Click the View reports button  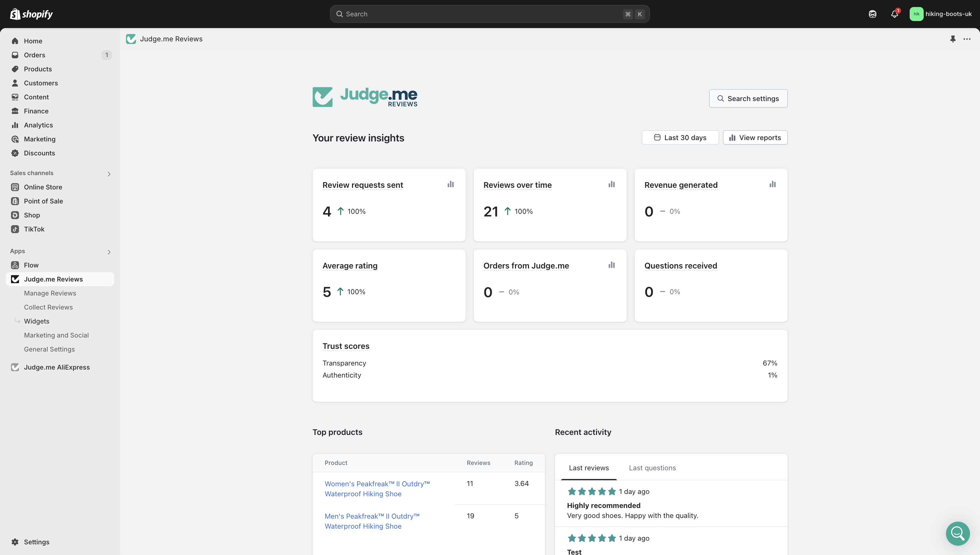click(755, 138)
